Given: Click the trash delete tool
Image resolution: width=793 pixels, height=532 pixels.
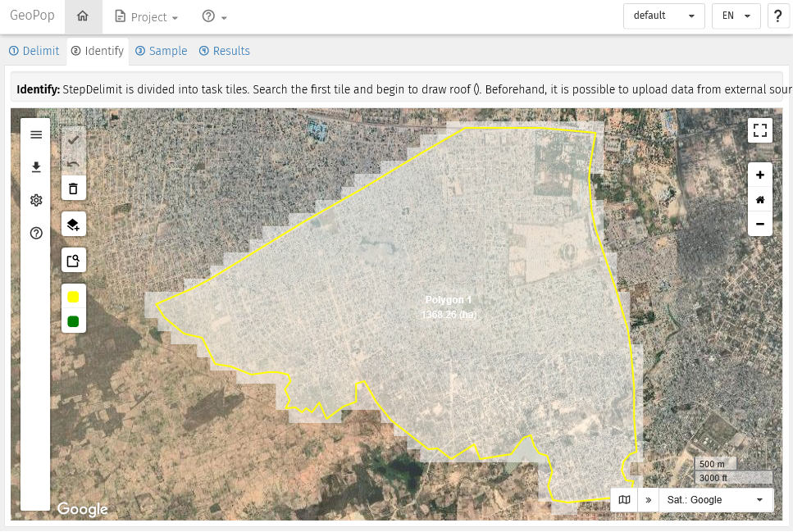Looking at the screenshot, I should 73,189.
